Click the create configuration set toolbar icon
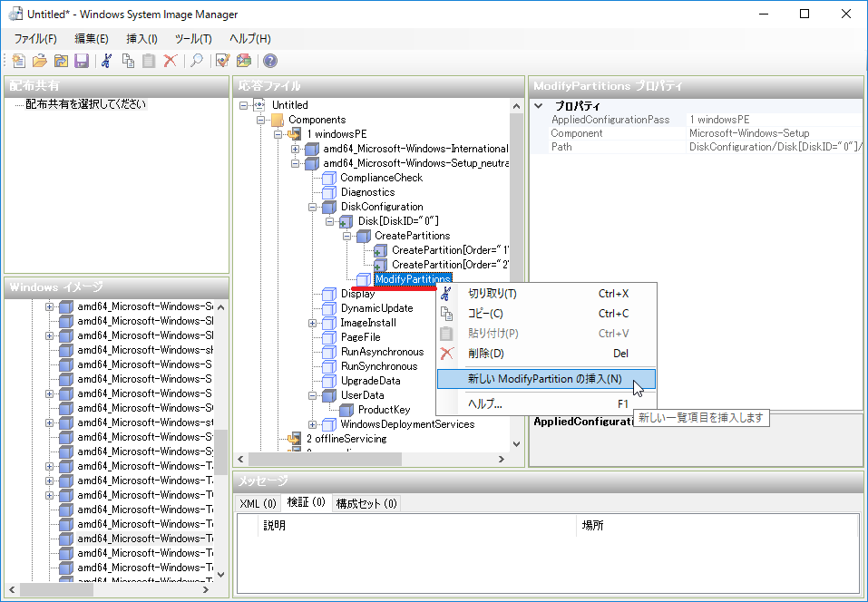This screenshot has height=602, width=868. coord(244,61)
